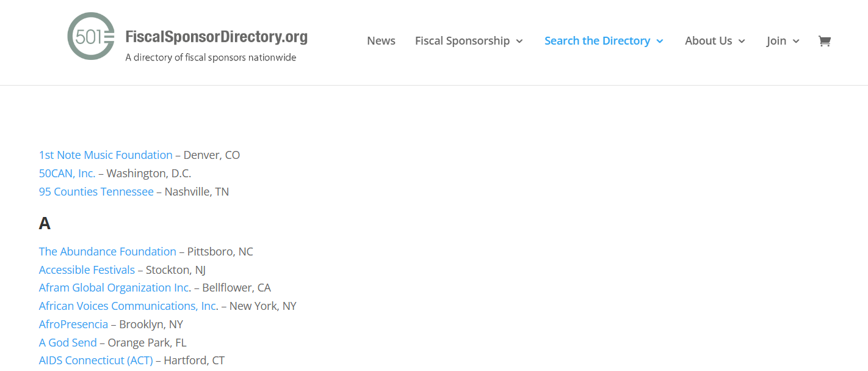
Task: Expand the Search the Directory dropdown chevron
Action: [x=660, y=42]
